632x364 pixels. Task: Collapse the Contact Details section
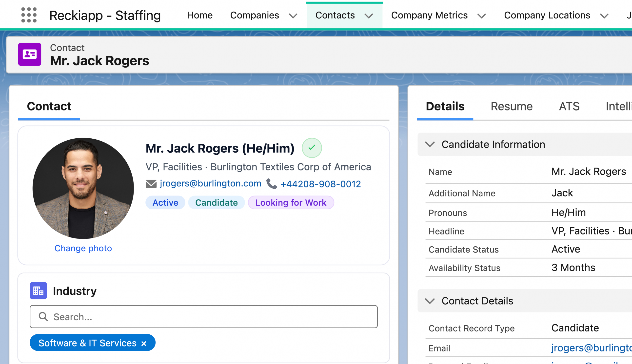[430, 301]
